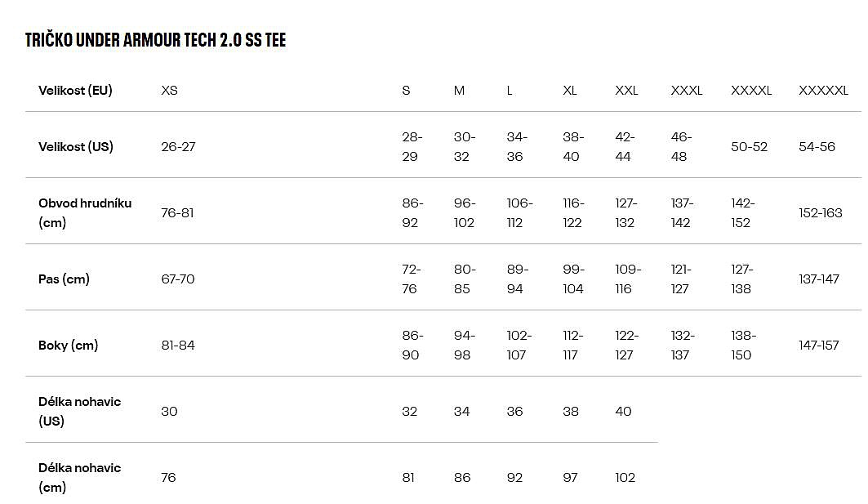The width and height of the screenshot is (868, 504).
Task: Click the waist value 137-147
Action: [818, 279]
